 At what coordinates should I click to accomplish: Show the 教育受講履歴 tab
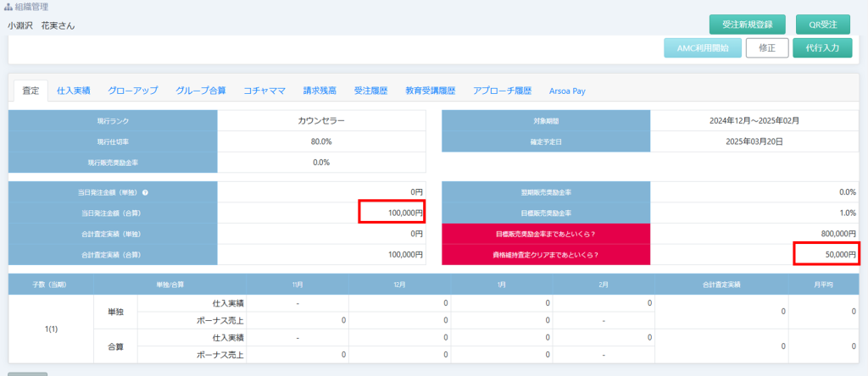pos(431,91)
